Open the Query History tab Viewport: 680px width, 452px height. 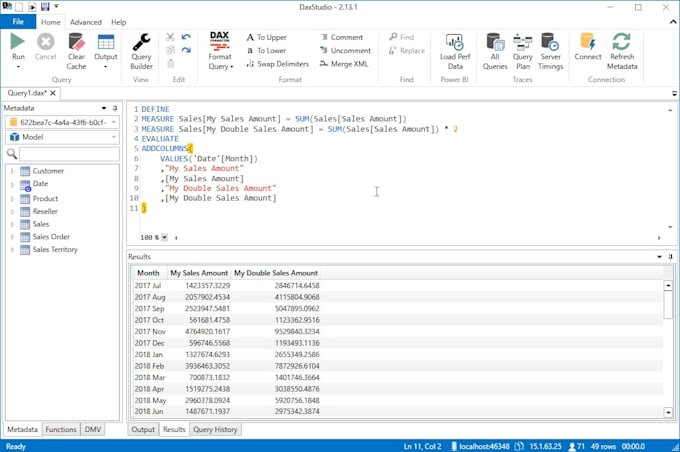coord(215,429)
